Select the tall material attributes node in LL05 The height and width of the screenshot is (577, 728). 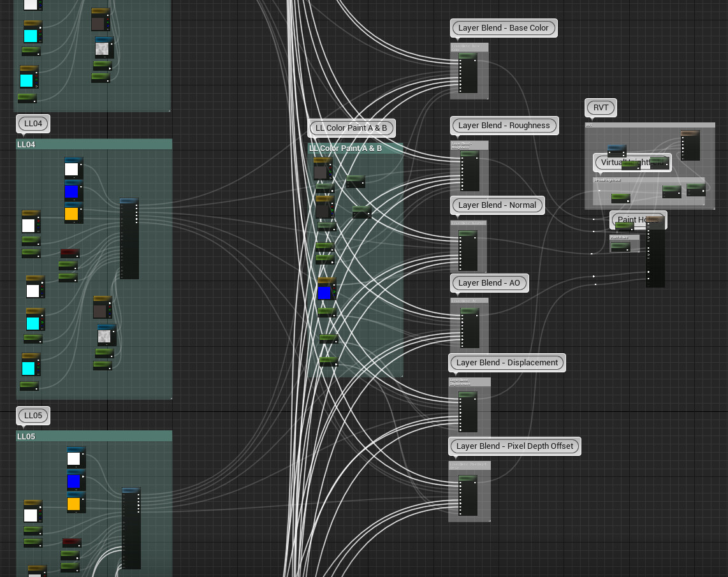[x=131, y=529]
